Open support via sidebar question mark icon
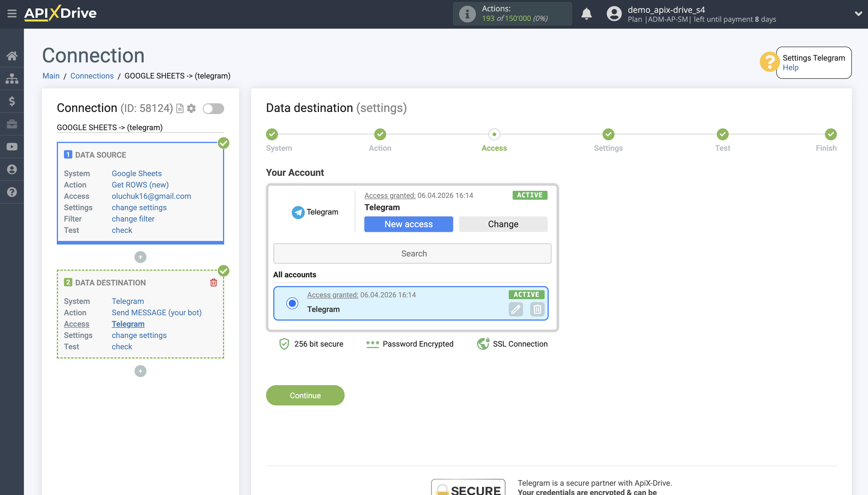Screen dimensions: 868x495 12,192
